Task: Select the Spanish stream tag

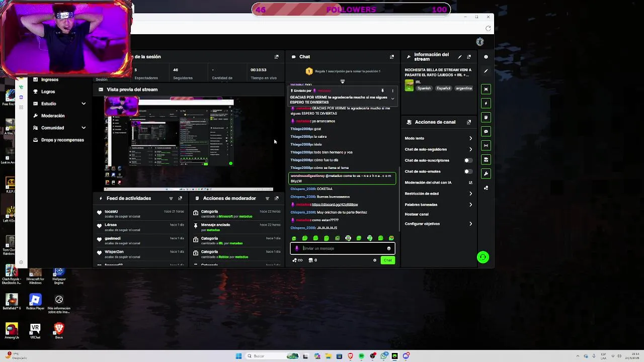Action: (x=424, y=88)
